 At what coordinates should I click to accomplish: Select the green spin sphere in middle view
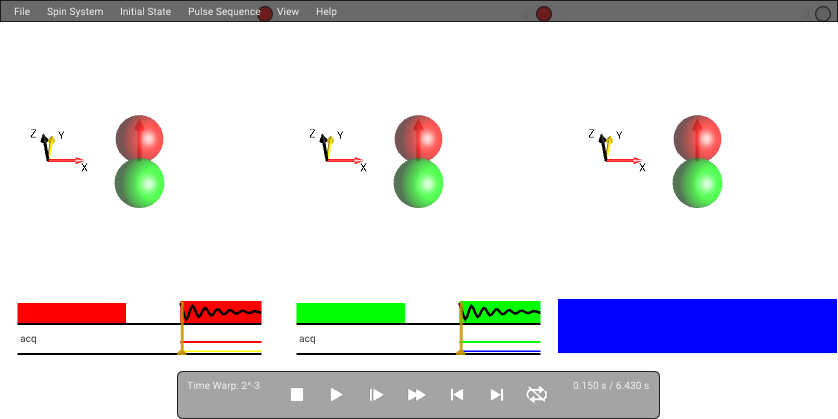tap(418, 183)
